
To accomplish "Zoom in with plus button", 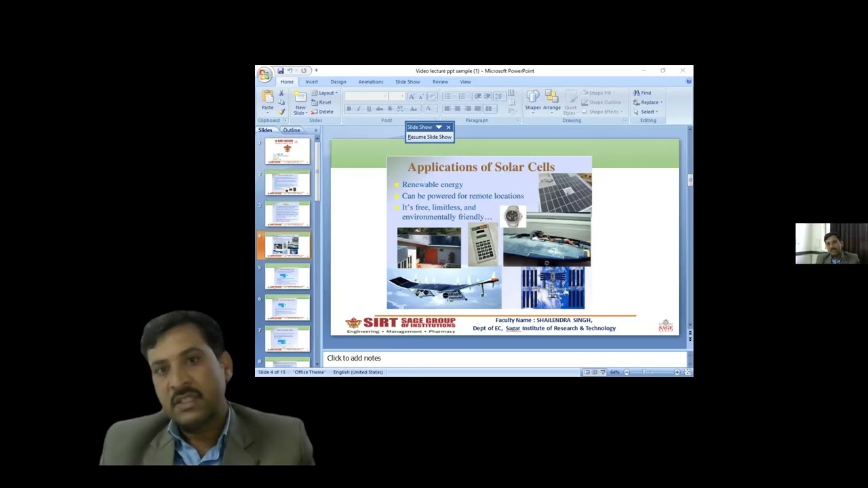I will 677,372.
